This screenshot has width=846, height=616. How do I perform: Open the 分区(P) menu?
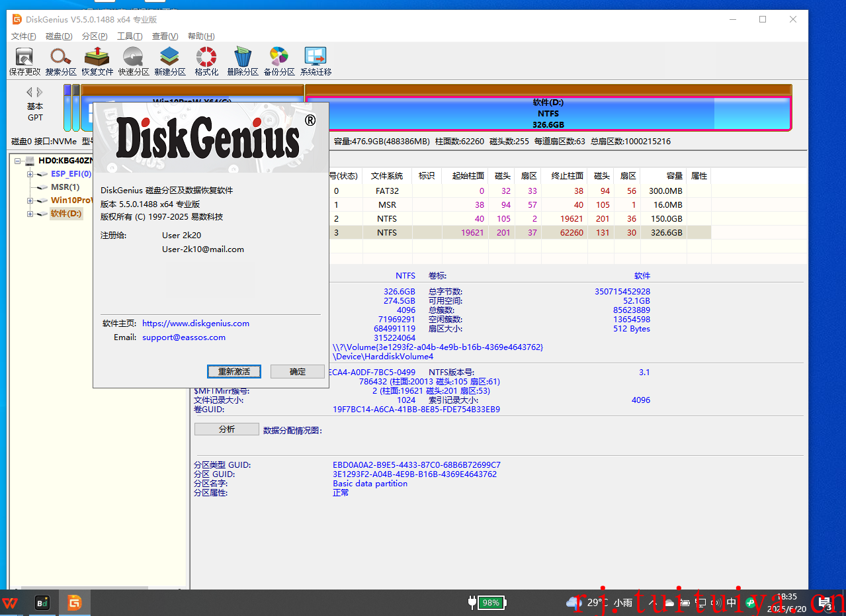point(95,36)
